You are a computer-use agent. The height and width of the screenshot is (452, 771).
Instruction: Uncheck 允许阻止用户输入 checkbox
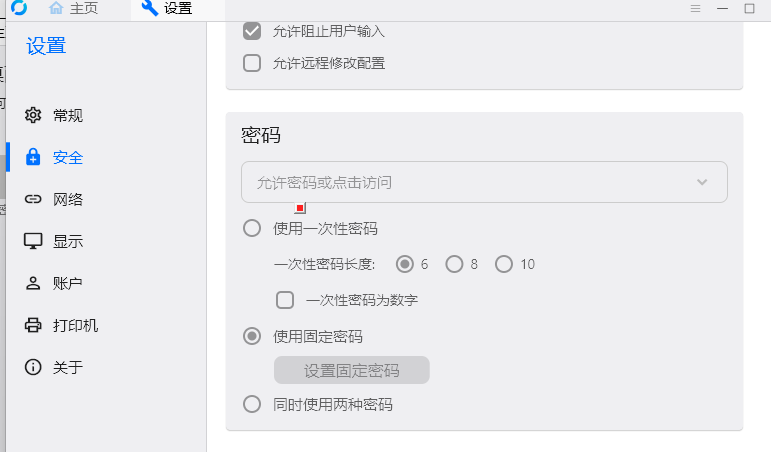[x=252, y=31]
